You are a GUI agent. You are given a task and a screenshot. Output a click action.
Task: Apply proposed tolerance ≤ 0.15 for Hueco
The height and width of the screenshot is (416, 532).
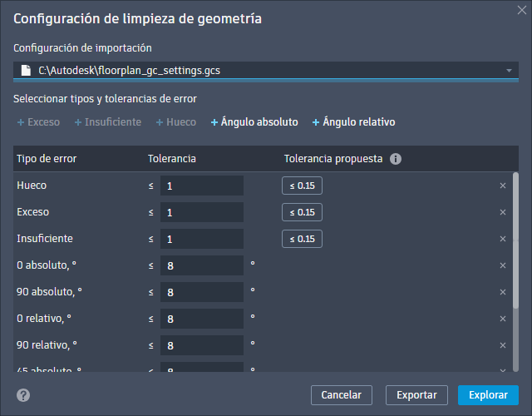pos(302,186)
